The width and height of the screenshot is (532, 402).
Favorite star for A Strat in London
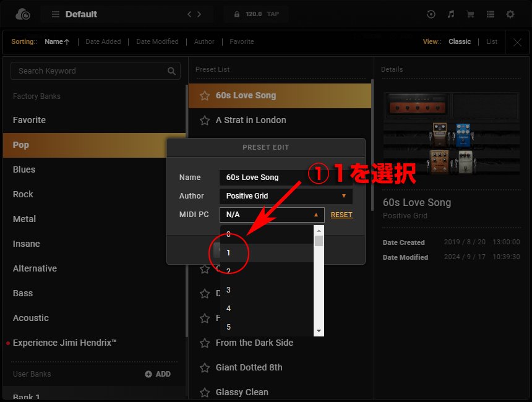tap(205, 121)
